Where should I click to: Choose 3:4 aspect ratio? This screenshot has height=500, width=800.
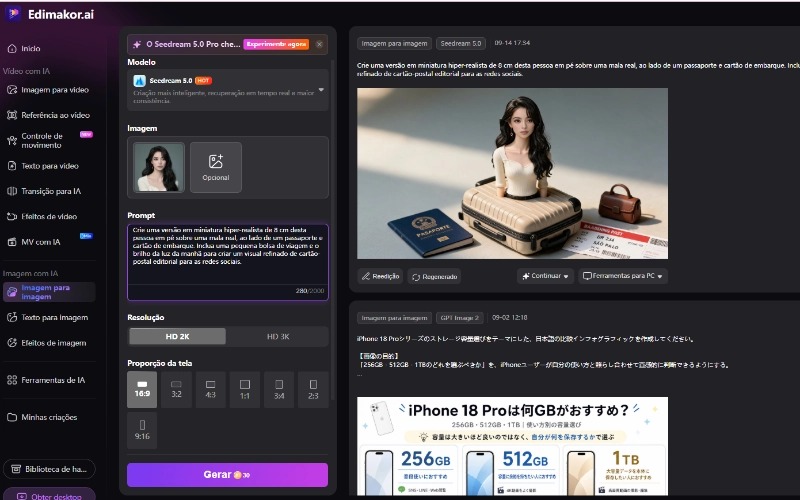(279, 389)
